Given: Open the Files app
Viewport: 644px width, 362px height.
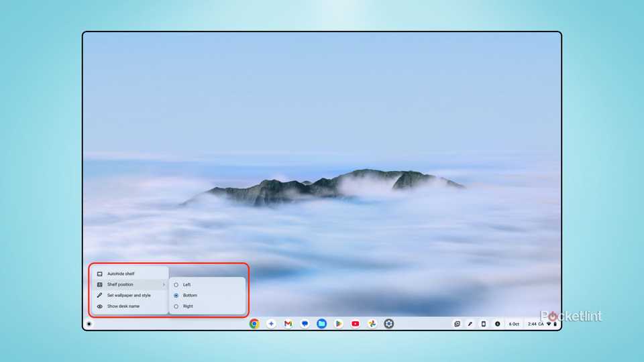Looking at the screenshot, I should (x=321, y=324).
